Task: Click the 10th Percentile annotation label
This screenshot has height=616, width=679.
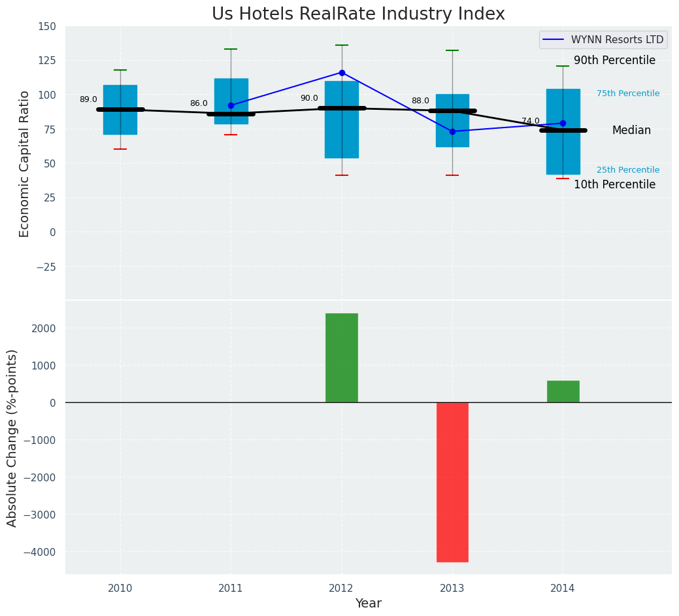Action: 614,185
